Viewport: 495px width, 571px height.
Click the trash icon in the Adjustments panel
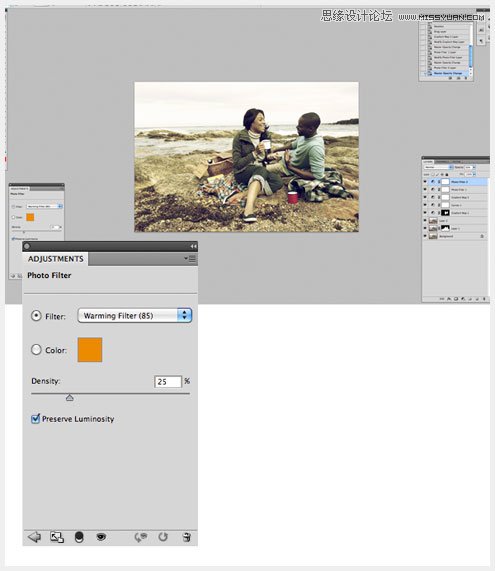tap(186, 537)
